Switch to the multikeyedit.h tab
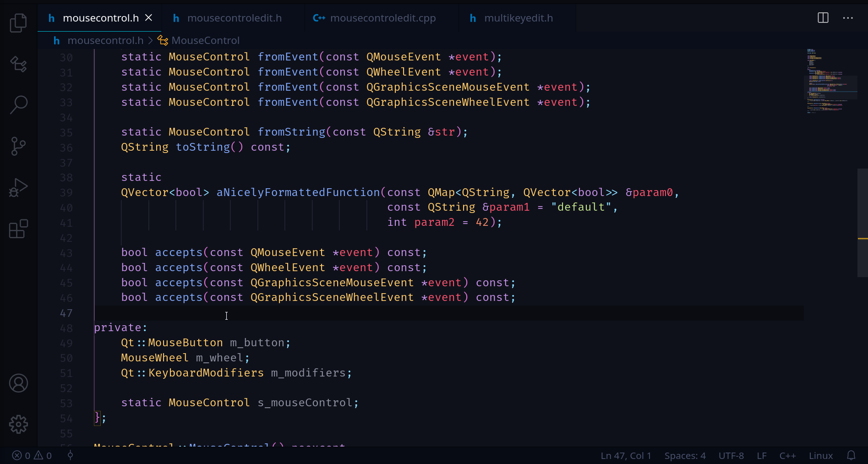Image resolution: width=868 pixels, height=464 pixels. 518,18
